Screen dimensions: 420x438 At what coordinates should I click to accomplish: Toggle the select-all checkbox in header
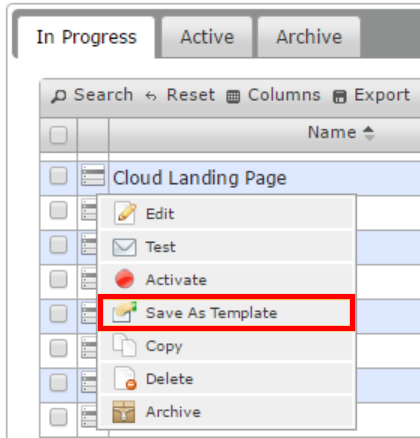click(x=58, y=135)
